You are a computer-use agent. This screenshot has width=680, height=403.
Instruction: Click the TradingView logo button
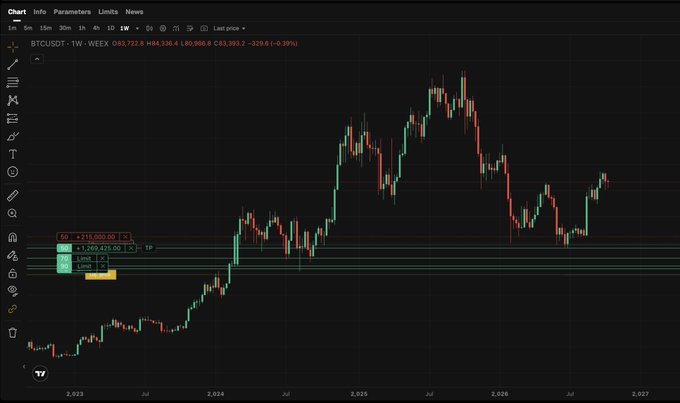point(40,374)
